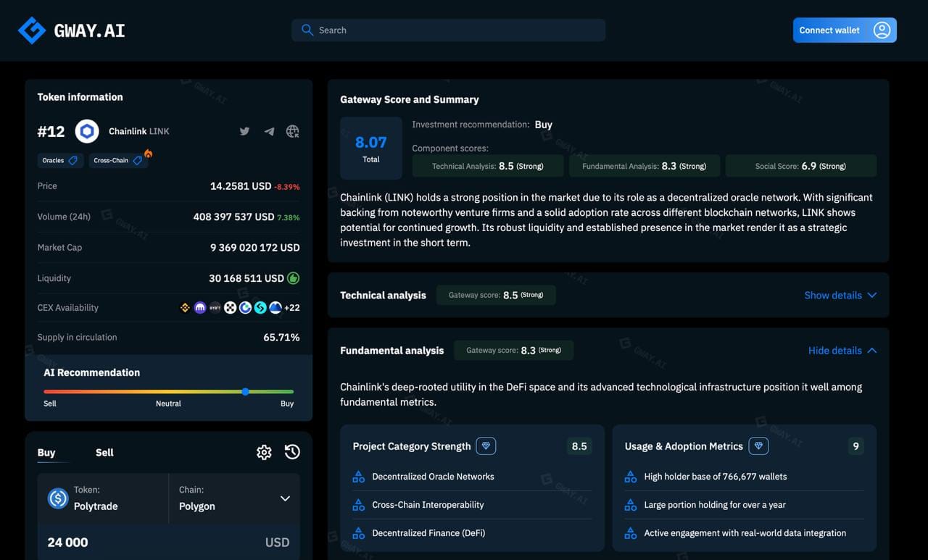Open the swap settings gear icon
The image size is (928, 560).
264,452
